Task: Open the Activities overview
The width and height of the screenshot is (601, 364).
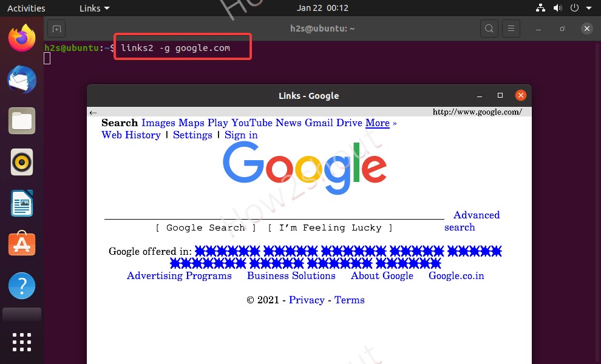Action: (x=26, y=8)
